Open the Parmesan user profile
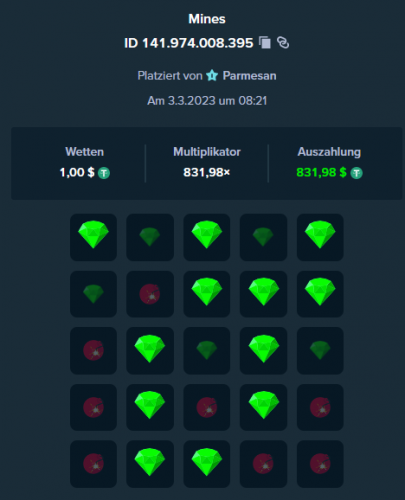 pos(249,76)
